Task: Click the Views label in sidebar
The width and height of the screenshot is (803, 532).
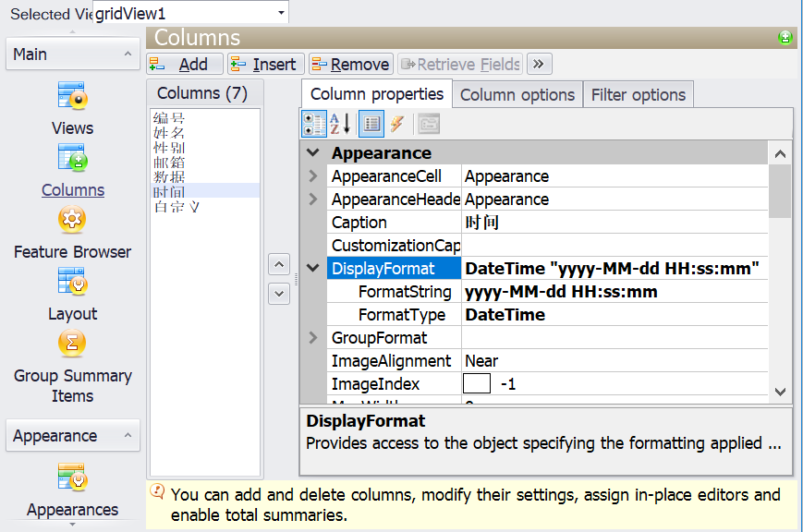Action: click(x=72, y=128)
